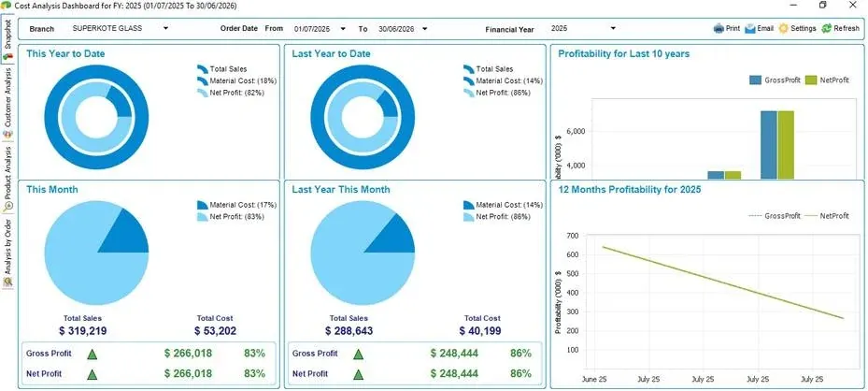Click the app icon in the title bar
The width and height of the screenshot is (868, 391).
7,5
